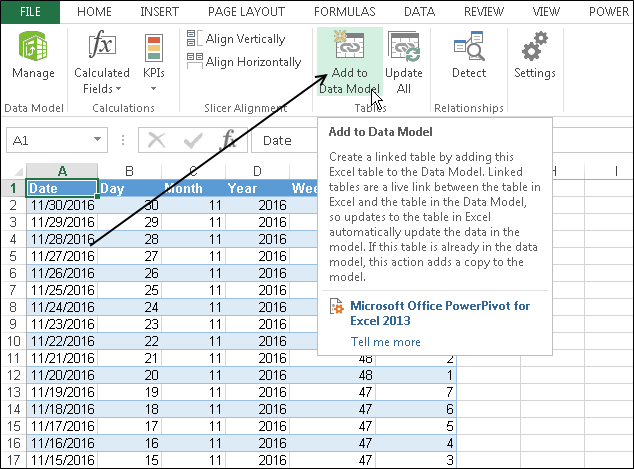Click Day cell with value 22
The width and height of the screenshot is (634, 469).
pyautogui.click(x=129, y=341)
